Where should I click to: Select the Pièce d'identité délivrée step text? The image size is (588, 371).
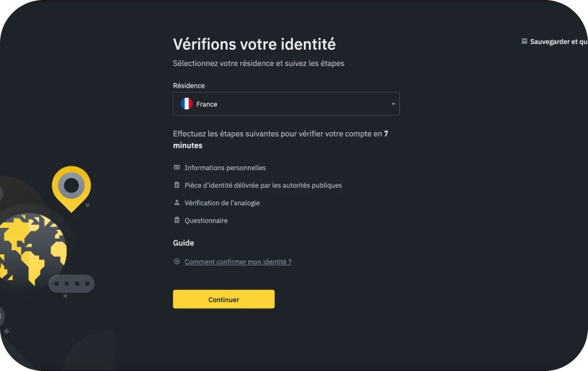(x=263, y=185)
